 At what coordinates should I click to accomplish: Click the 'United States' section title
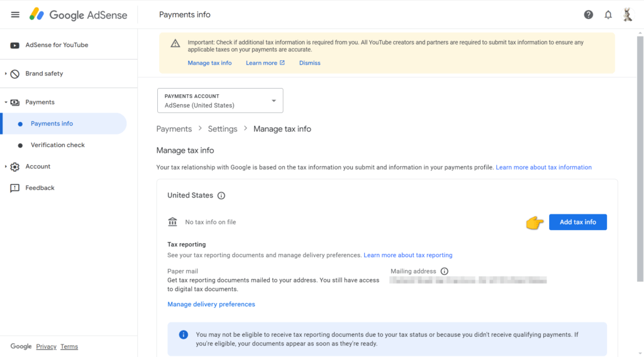pyautogui.click(x=190, y=195)
